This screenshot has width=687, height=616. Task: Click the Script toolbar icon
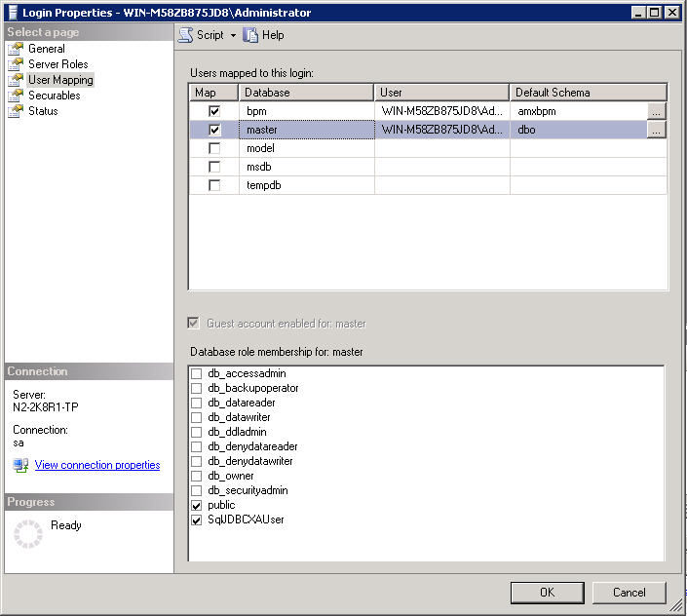pyautogui.click(x=185, y=35)
